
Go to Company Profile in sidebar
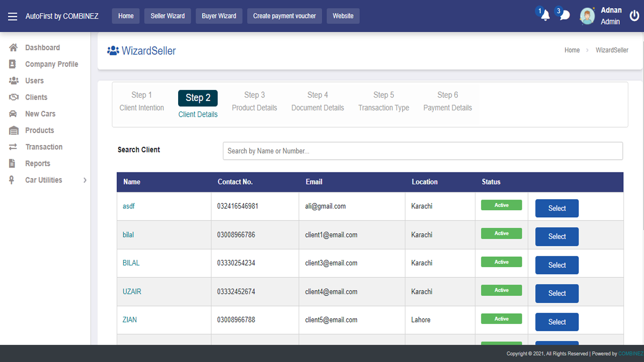(51, 64)
